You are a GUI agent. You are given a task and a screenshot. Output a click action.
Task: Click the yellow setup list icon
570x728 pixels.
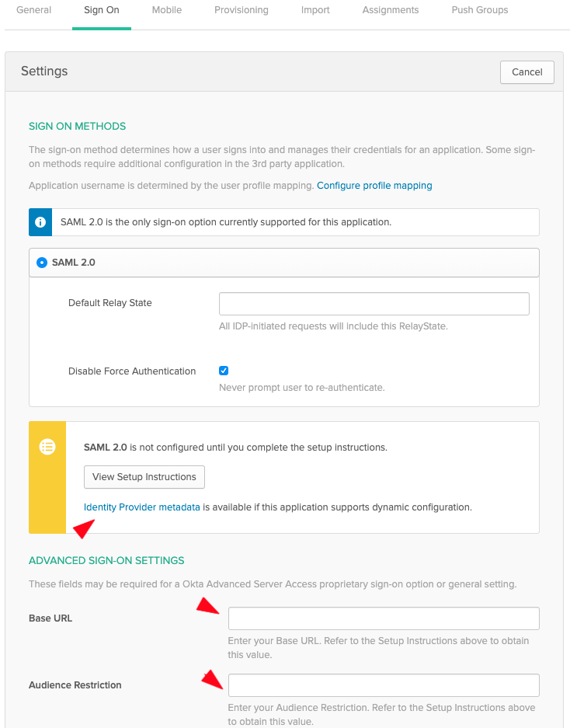pos(47,447)
